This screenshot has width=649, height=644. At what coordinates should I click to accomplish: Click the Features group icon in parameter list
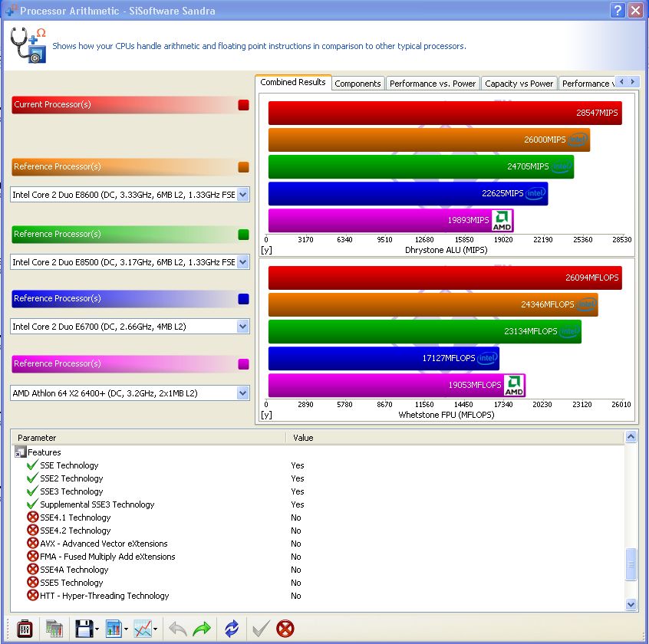click(20, 452)
